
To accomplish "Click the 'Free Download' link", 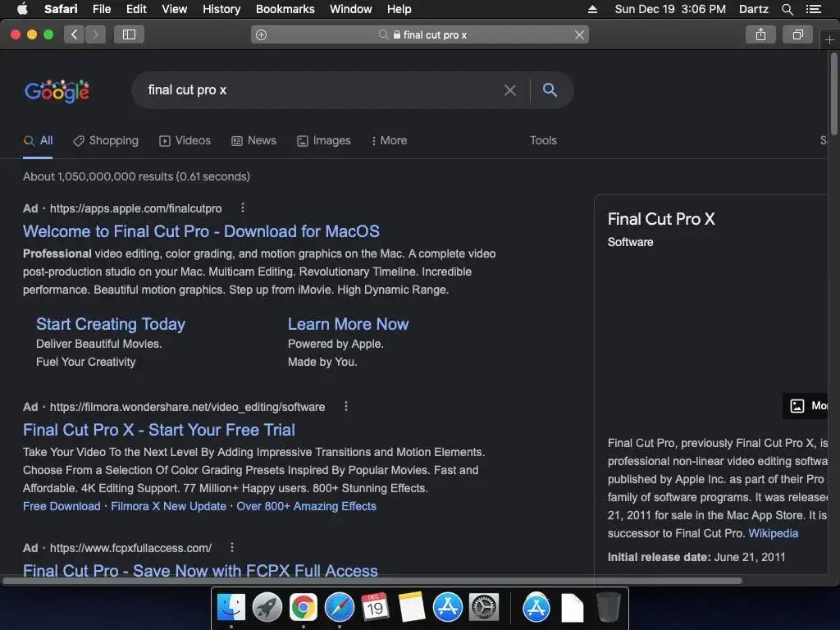I will point(62,506).
